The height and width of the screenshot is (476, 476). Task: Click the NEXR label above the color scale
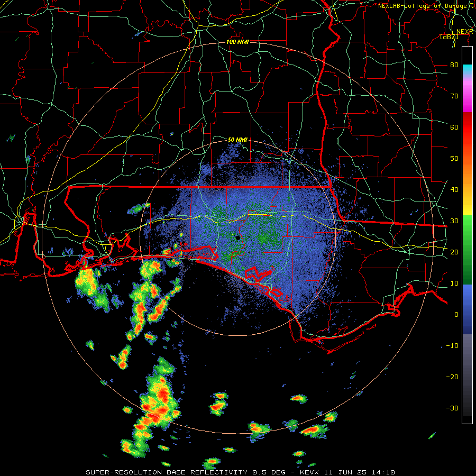point(465,32)
